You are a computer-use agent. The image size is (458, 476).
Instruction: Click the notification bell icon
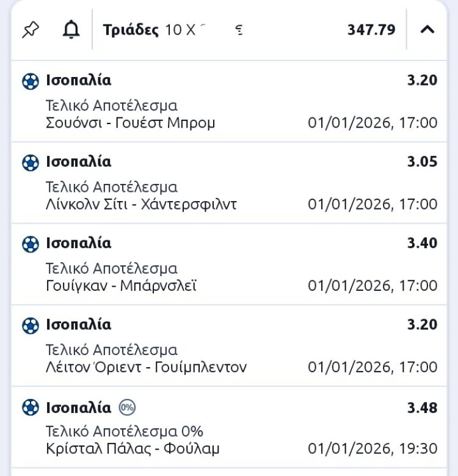pos(71,29)
